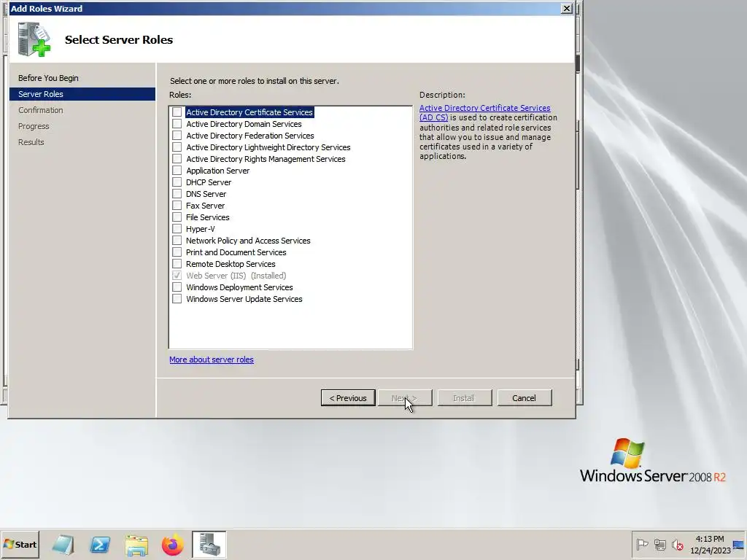Viewport: 747px width, 560px height.
Task: Tick the DNS Server role checkbox
Action: click(x=177, y=194)
